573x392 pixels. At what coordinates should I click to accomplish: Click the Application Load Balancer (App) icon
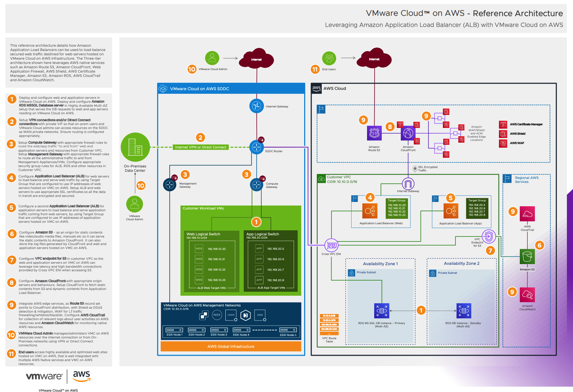tap(451, 211)
